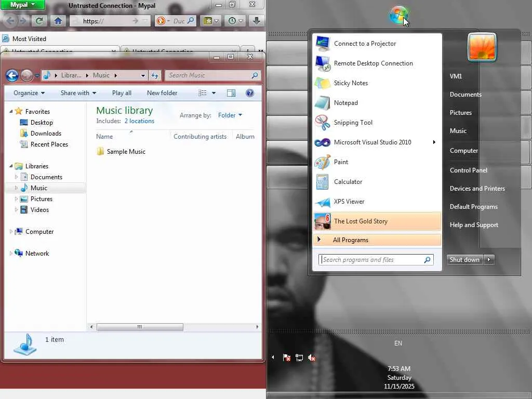Click the Windows Start orb
The image size is (532, 399).
pyautogui.click(x=398, y=15)
